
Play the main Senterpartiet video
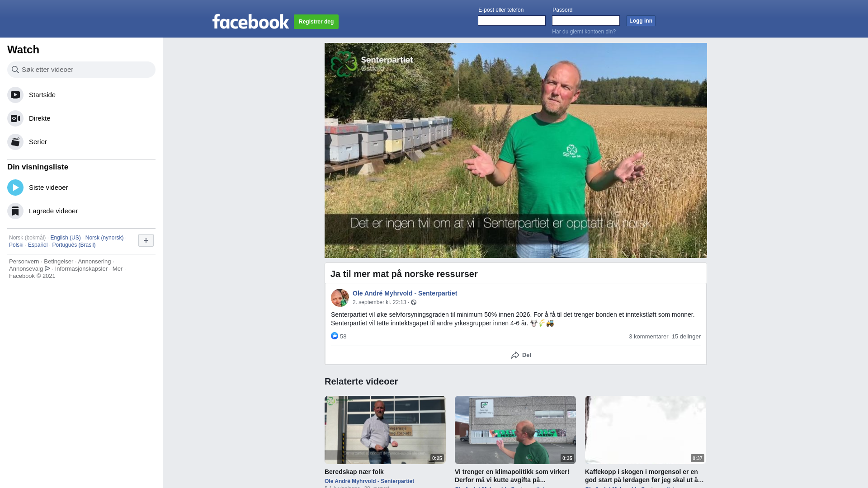tap(516, 150)
